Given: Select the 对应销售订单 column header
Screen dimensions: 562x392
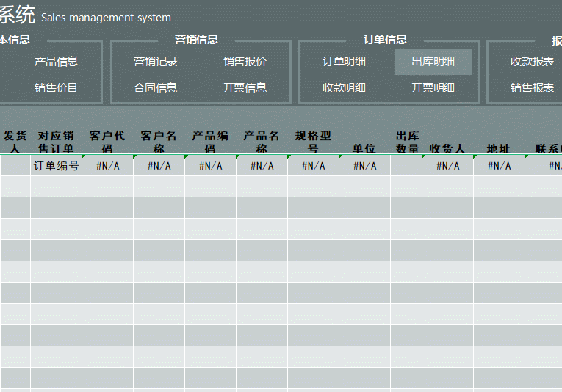Looking at the screenshot, I should coord(56,142).
